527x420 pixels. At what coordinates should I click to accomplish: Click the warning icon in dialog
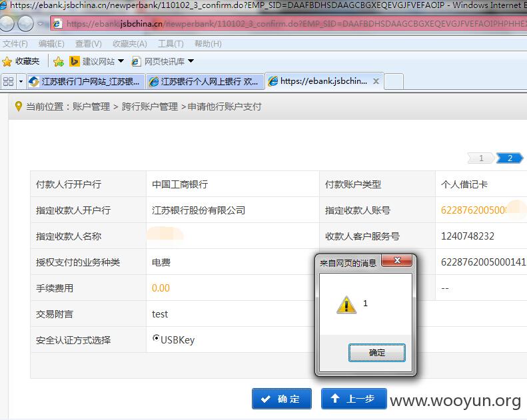pyautogui.click(x=346, y=305)
